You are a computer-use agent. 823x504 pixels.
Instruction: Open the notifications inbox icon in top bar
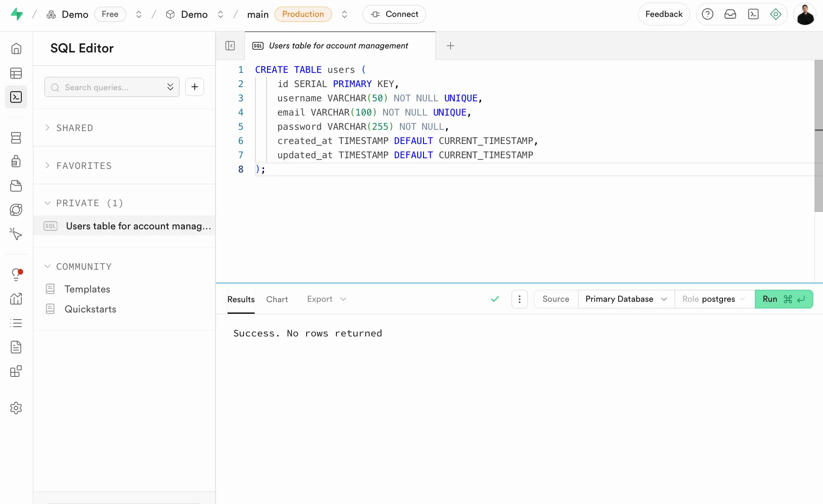point(731,14)
